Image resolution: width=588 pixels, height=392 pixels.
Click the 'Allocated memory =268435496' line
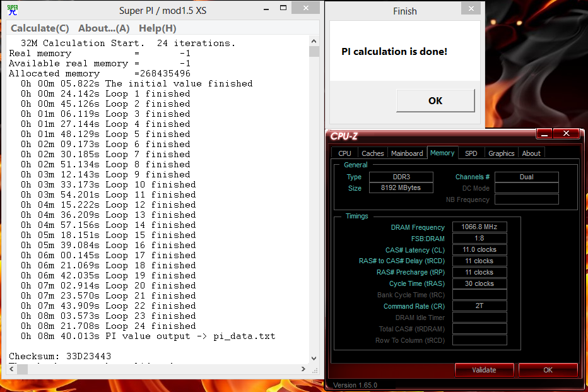(x=100, y=73)
